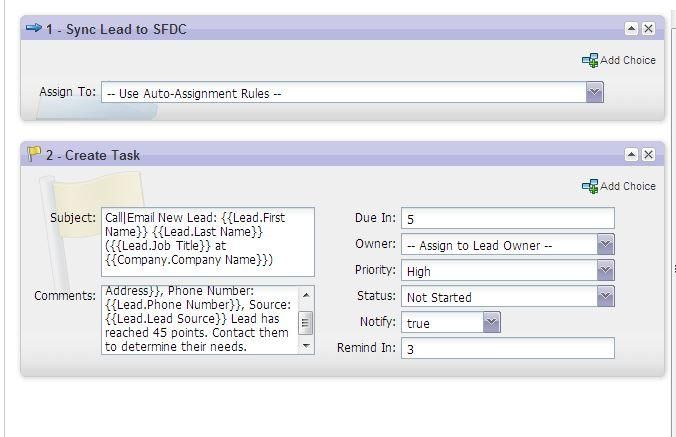
Task: Remove the Sync Lead to SFDC step
Action: [x=648, y=29]
